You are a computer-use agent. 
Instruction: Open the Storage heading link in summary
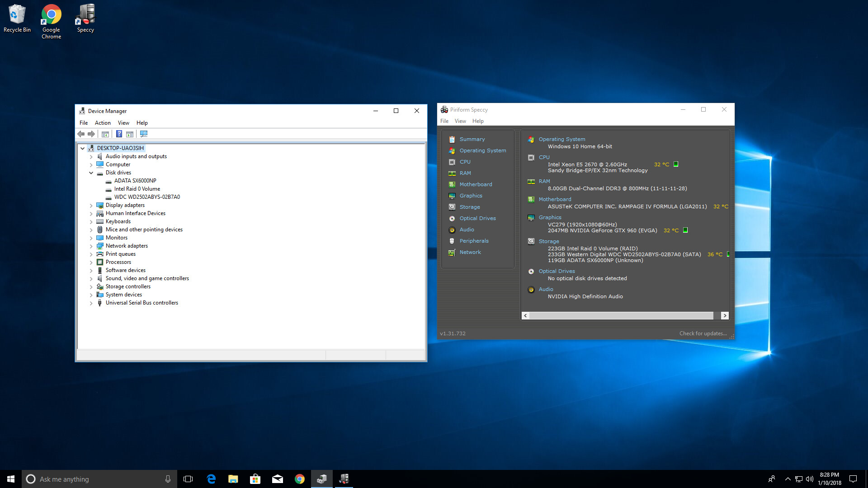click(549, 241)
